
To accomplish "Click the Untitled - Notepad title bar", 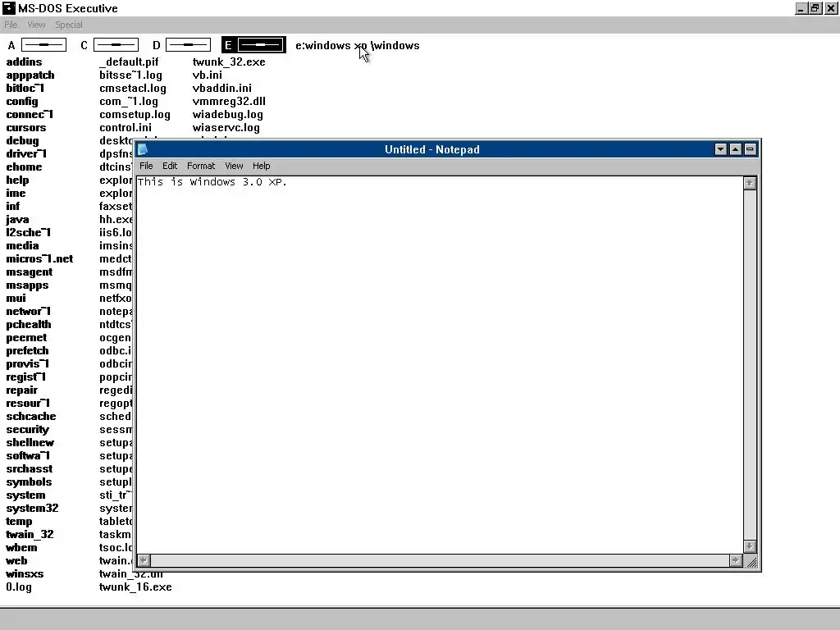I will (x=431, y=149).
